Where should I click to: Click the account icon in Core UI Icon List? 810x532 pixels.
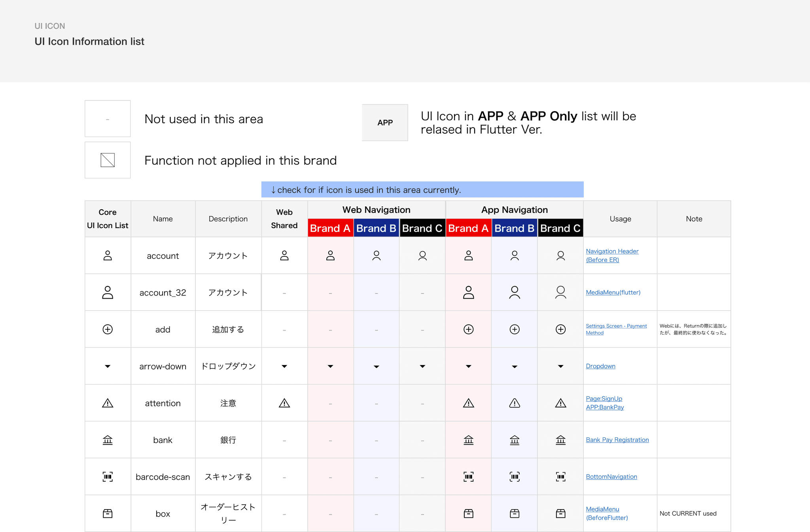[108, 256]
